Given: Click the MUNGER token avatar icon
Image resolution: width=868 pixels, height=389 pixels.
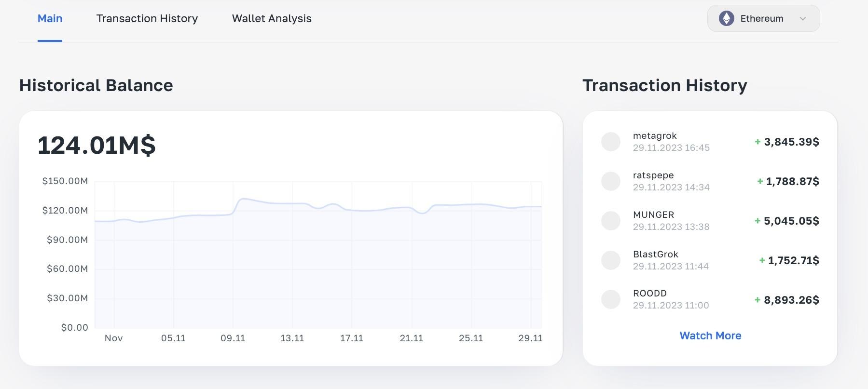Looking at the screenshot, I should (611, 221).
